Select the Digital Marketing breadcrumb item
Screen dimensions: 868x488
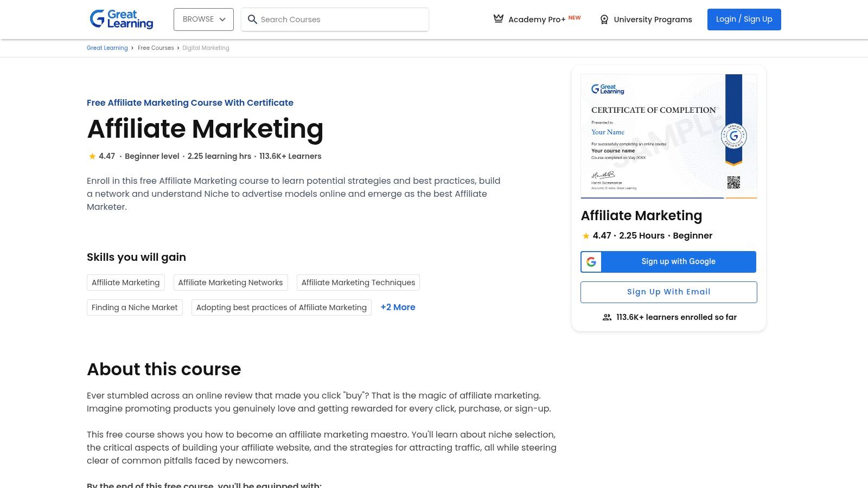[206, 48]
